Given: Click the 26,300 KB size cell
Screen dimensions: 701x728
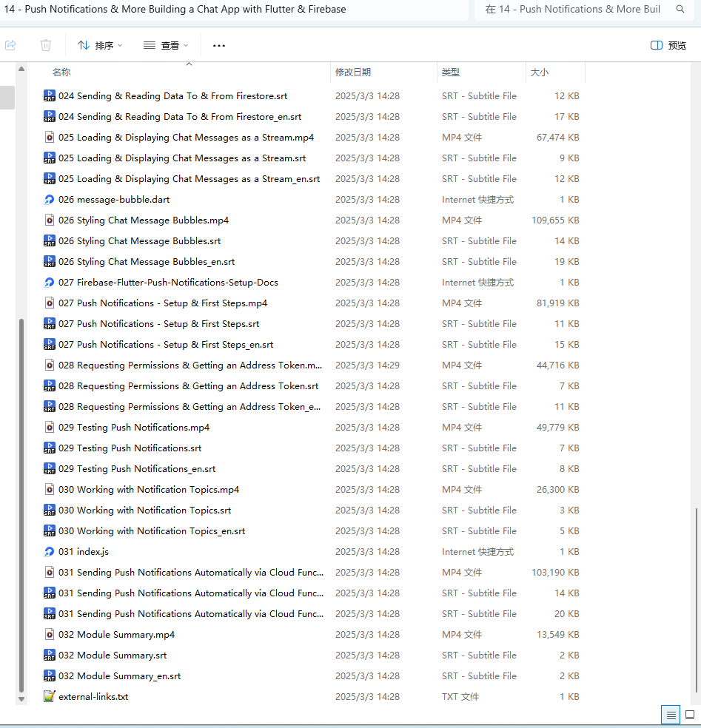Looking at the screenshot, I should (557, 490).
